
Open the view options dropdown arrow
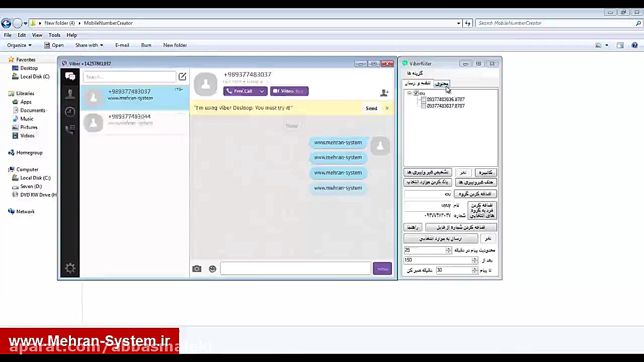pos(606,45)
